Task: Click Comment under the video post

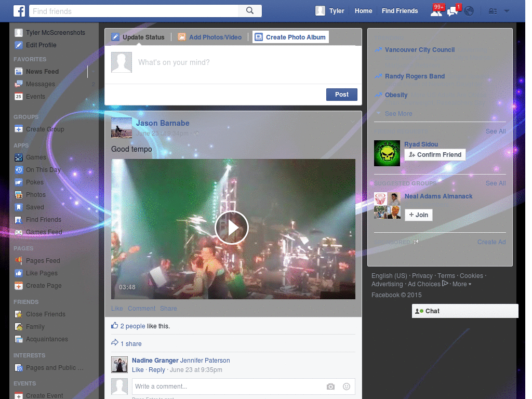Action: (x=141, y=309)
